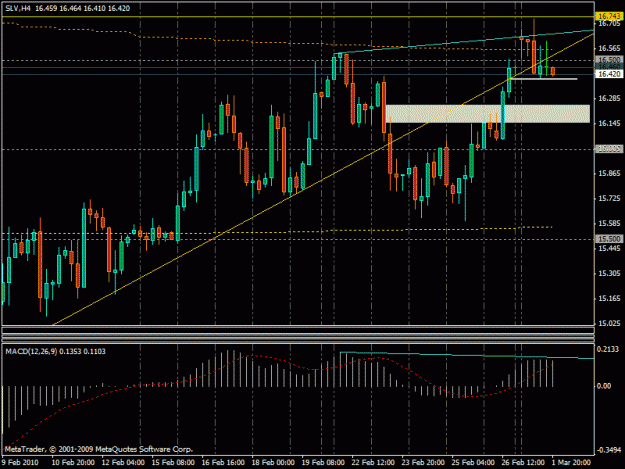Click the MACD -0.3494 scale value
The image size is (625, 469).
pyautogui.click(x=609, y=450)
